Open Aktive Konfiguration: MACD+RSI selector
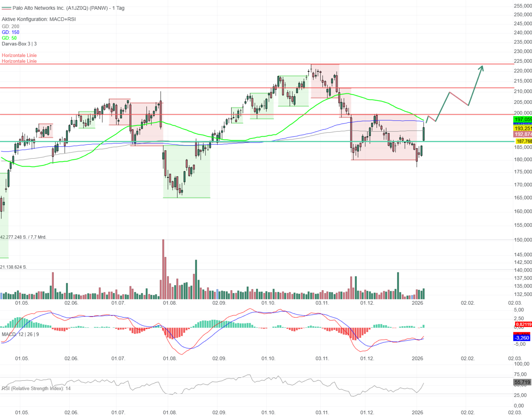The image size is (532, 416). pos(39,19)
